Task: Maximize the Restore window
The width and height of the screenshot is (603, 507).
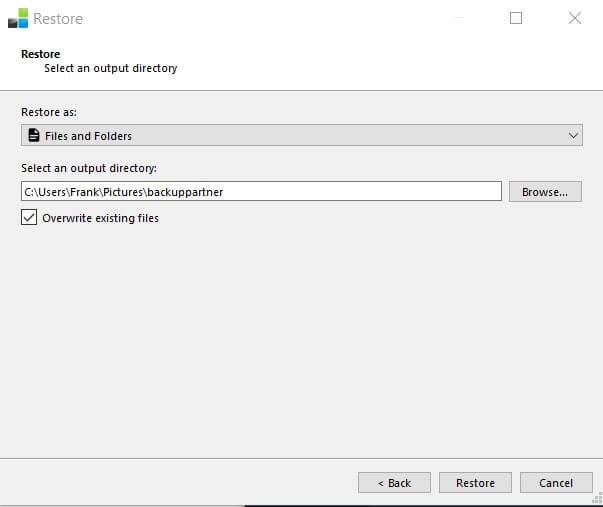Action: (516, 18)
